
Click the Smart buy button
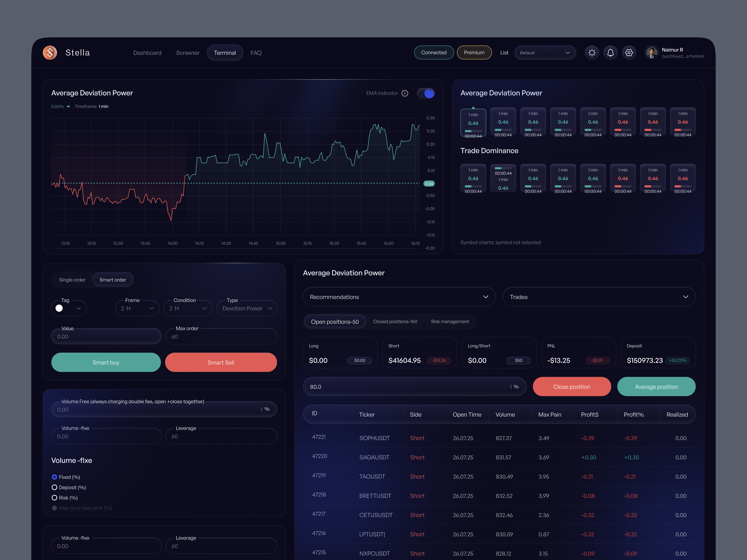[106, 362]
